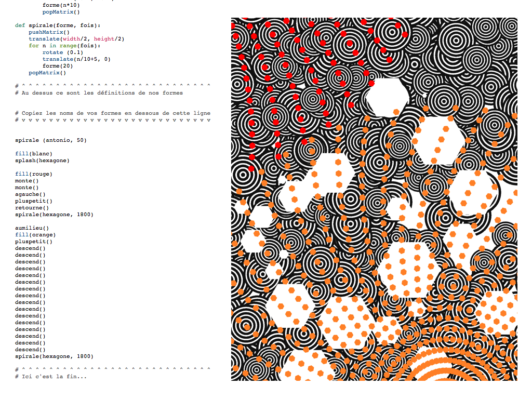
Task: Click the 'agauche()' line
Action: (30, 194)
